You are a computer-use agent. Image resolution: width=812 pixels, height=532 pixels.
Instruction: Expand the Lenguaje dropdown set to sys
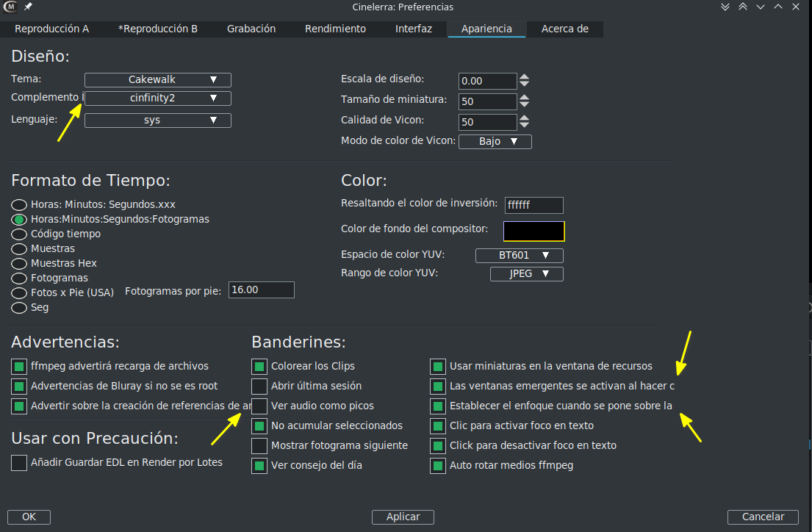tap(158, 121)
